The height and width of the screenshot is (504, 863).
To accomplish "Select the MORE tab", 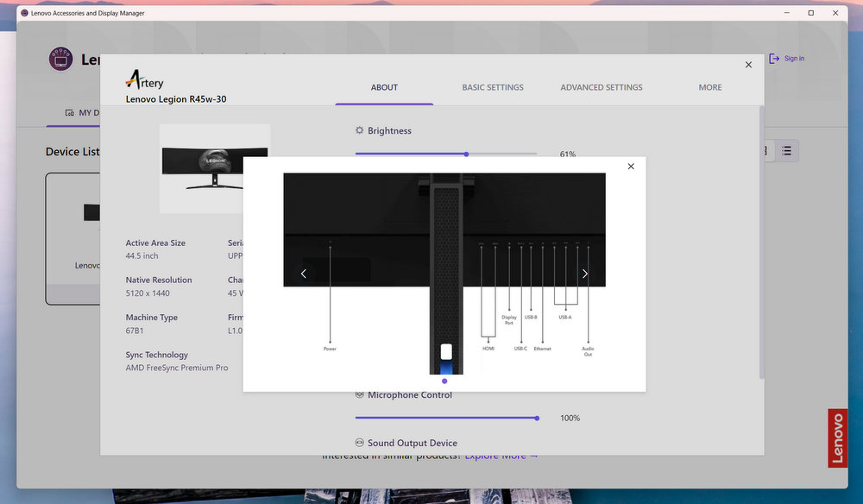I will click(710, 87).
